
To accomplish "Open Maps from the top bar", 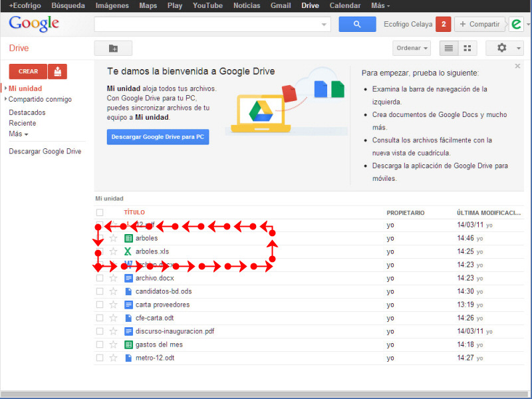I will click(x=148, y=6).
